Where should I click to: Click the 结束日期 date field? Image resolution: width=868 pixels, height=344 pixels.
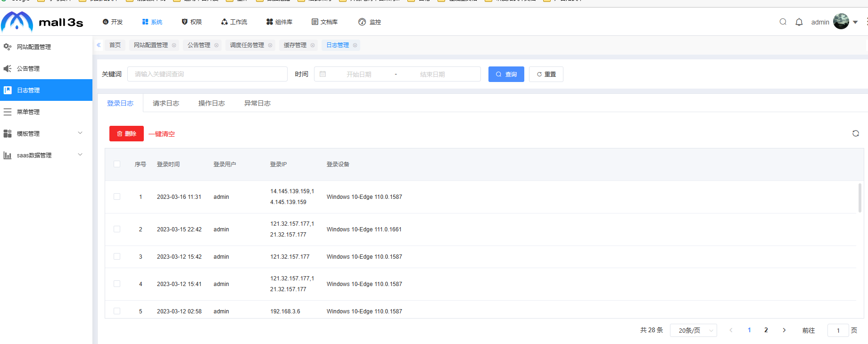432,74
